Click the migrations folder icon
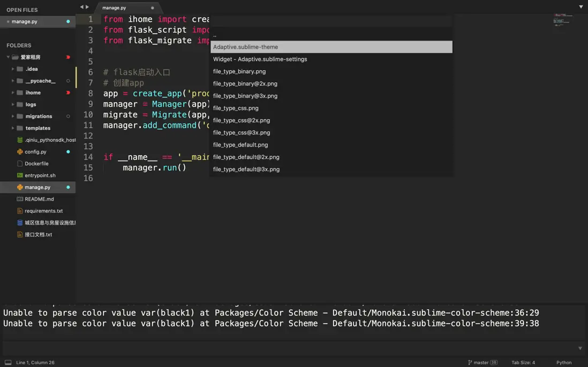 (x=20, y=116)
